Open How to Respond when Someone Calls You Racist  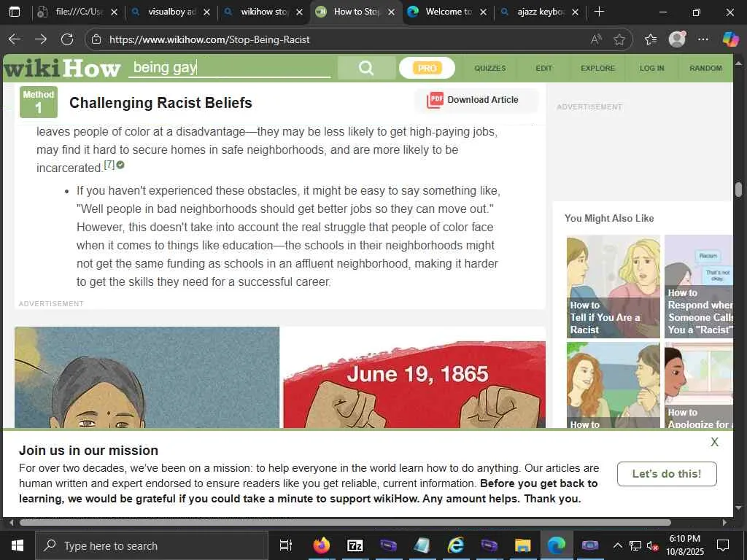pos(699,287)
